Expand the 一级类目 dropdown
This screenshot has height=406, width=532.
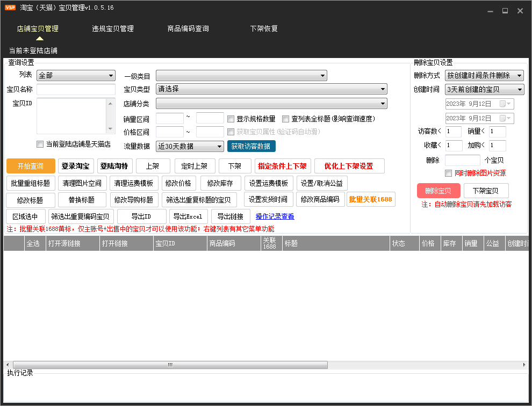[x=241, y=75]
